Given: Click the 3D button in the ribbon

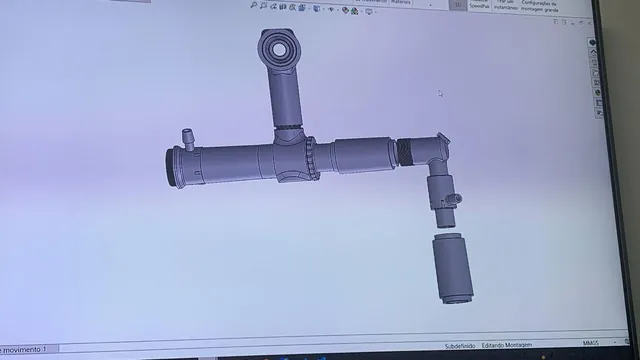Looking at the screenshot, I should pos(458,5).
